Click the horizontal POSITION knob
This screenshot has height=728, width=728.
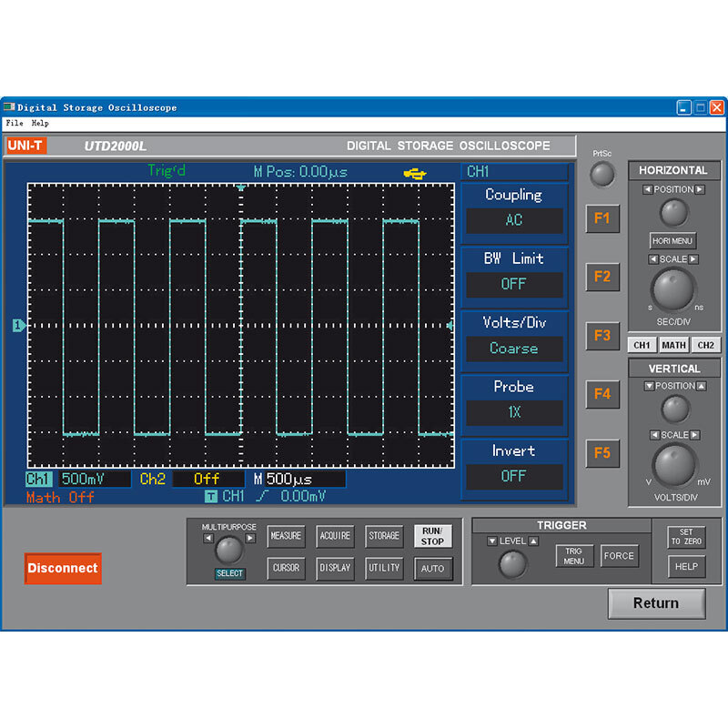pyautogui.click(x=673, y=213)
